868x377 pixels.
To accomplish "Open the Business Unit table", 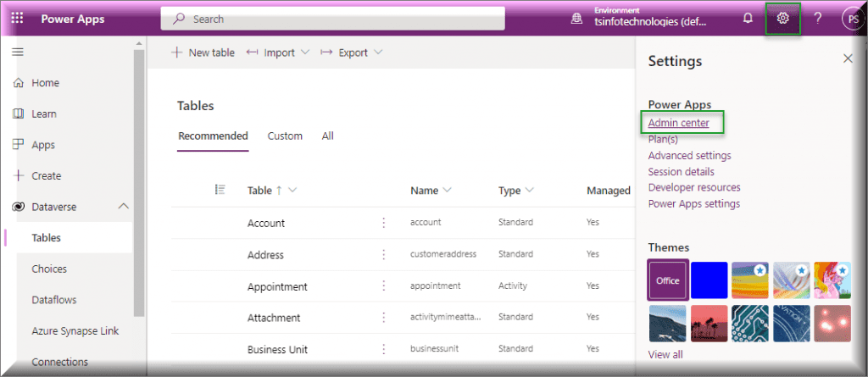I will pos(277,350).
